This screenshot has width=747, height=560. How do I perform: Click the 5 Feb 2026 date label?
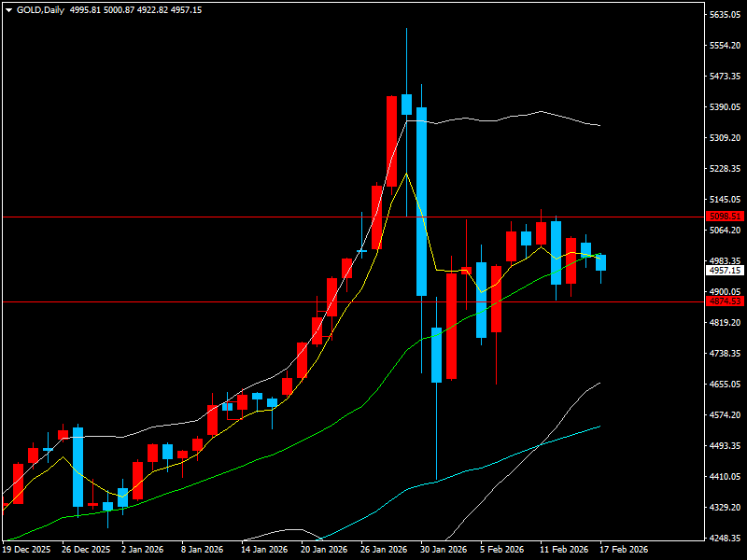(502, 550)
